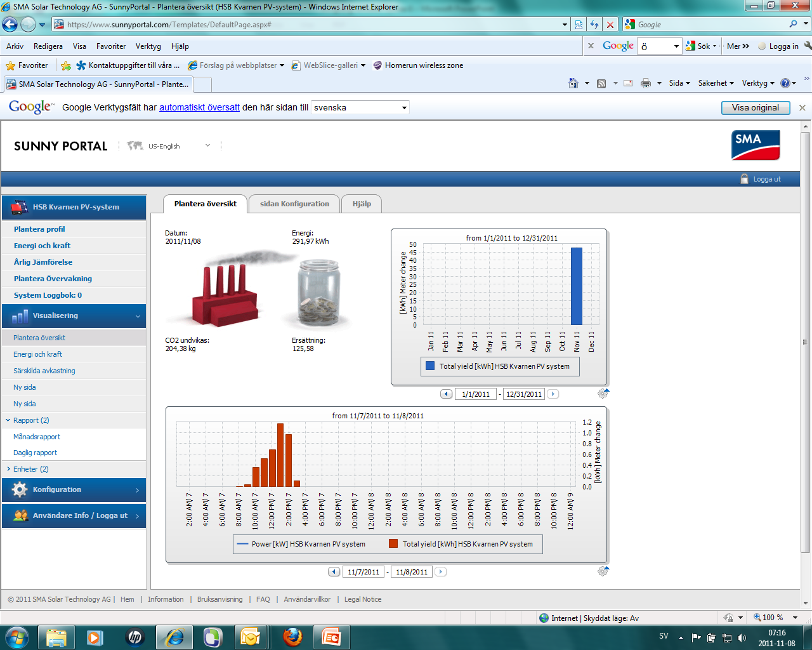Click the Logga ut link
The image size is (812, 650).
[767, 179]
